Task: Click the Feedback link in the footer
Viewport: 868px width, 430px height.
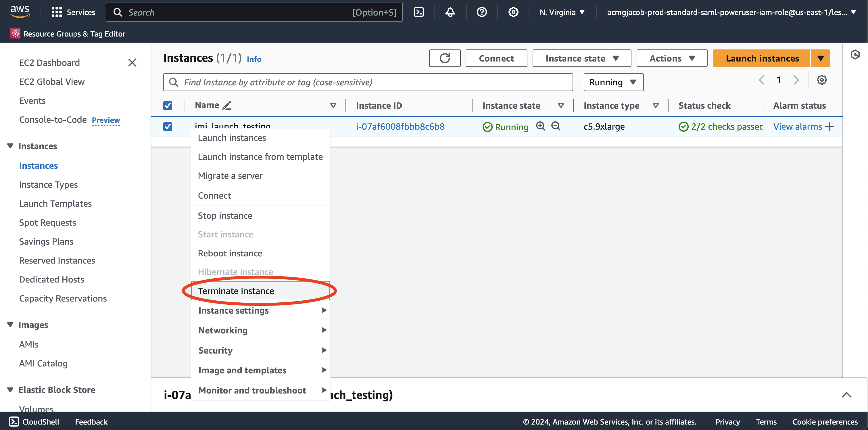Action: tap(91, 422)
